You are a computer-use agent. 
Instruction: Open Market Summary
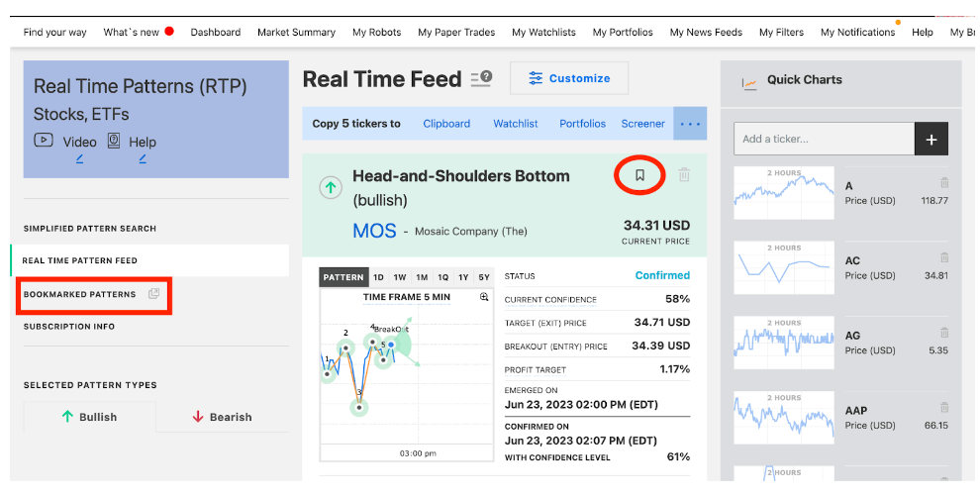(x=296, y=33)
